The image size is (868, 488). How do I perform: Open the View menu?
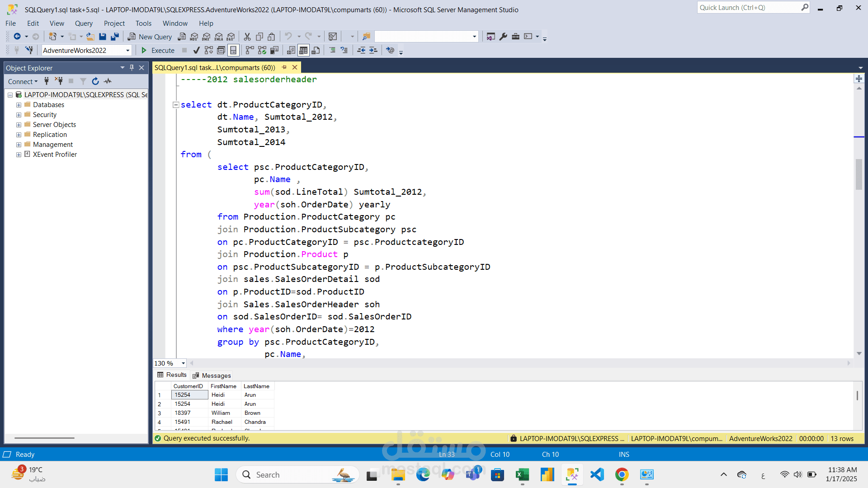click(57, 23)
